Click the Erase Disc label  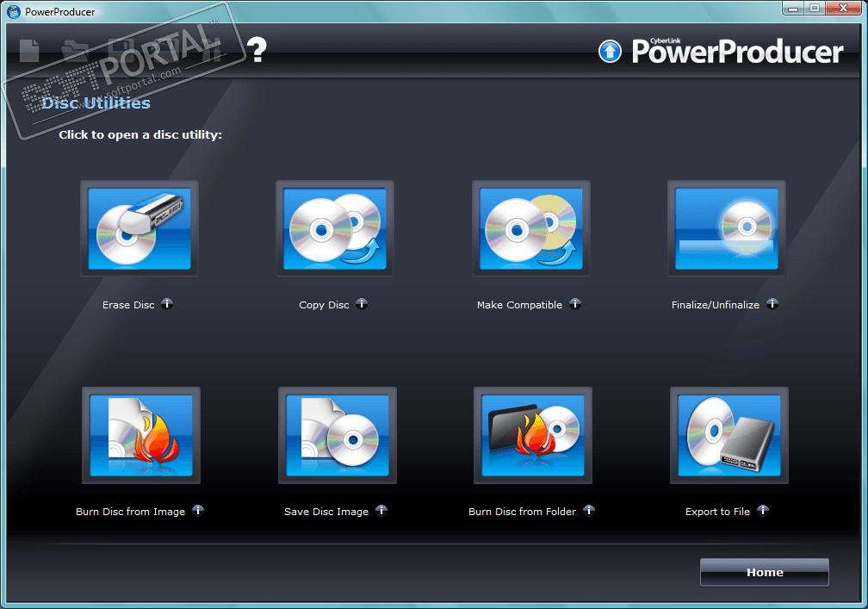[x=128, y=305]
